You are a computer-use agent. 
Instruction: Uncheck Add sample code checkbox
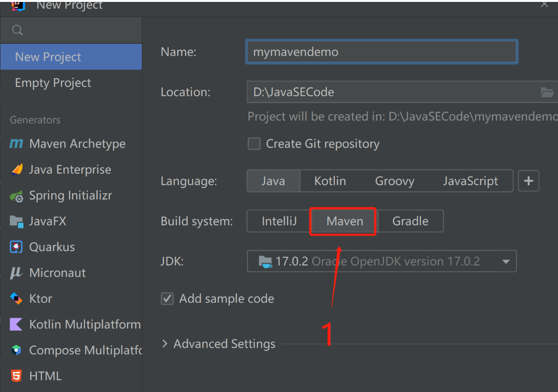(x=167, y=299)
